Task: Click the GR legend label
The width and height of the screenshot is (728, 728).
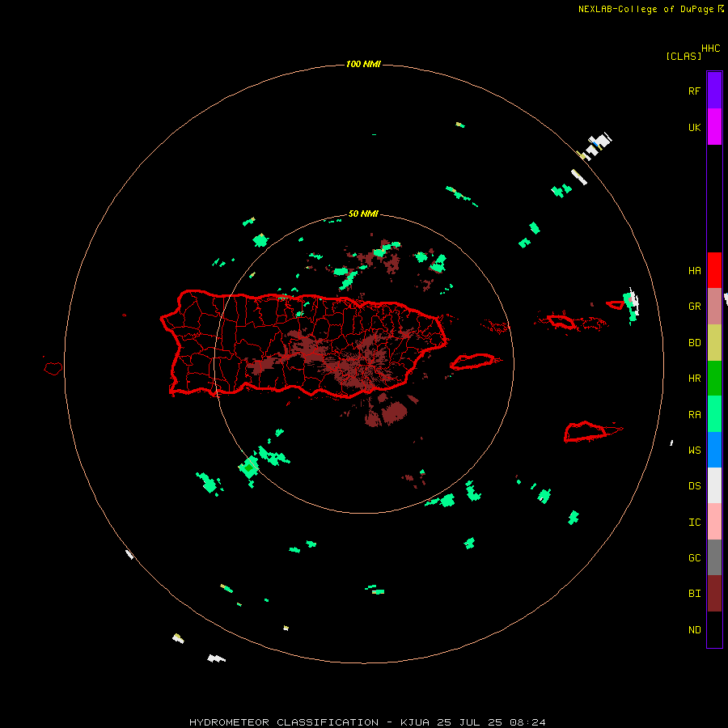Action: pos(694,307)
